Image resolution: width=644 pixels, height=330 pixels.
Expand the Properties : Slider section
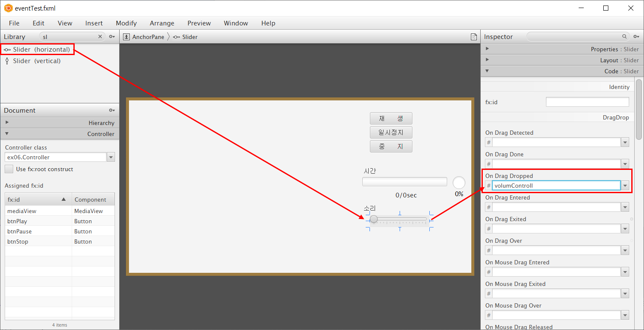561,49
